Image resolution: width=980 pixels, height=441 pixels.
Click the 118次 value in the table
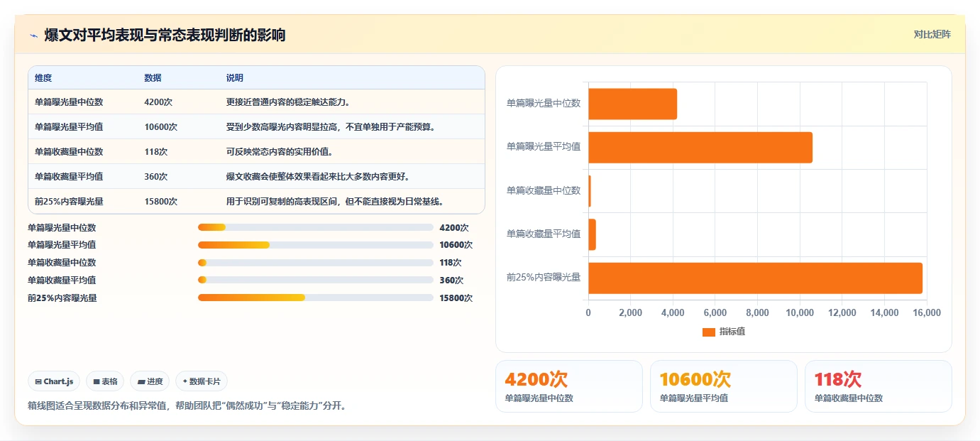click(x=155, y=151)
